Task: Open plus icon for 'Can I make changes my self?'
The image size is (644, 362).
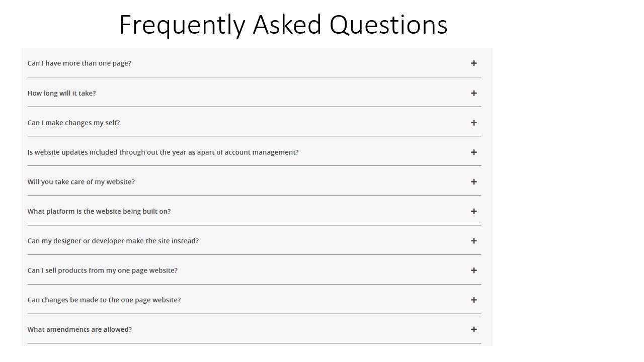Action: point(473,123)
